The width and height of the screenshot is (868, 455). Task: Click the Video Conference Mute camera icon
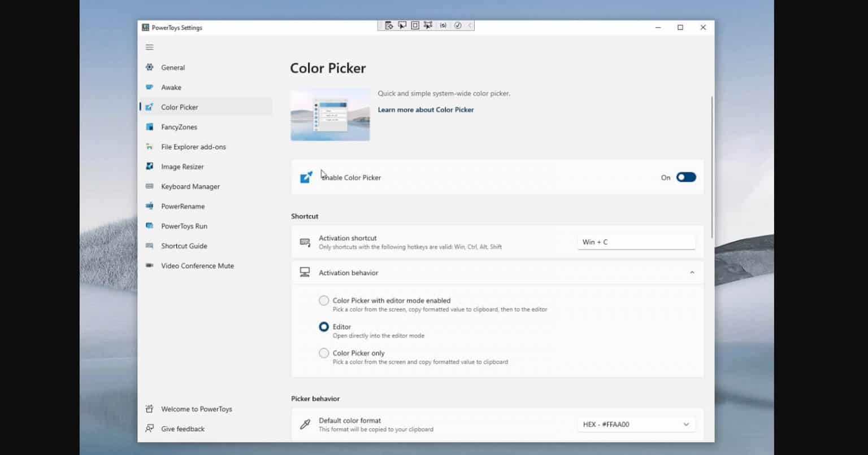(149, 265)
